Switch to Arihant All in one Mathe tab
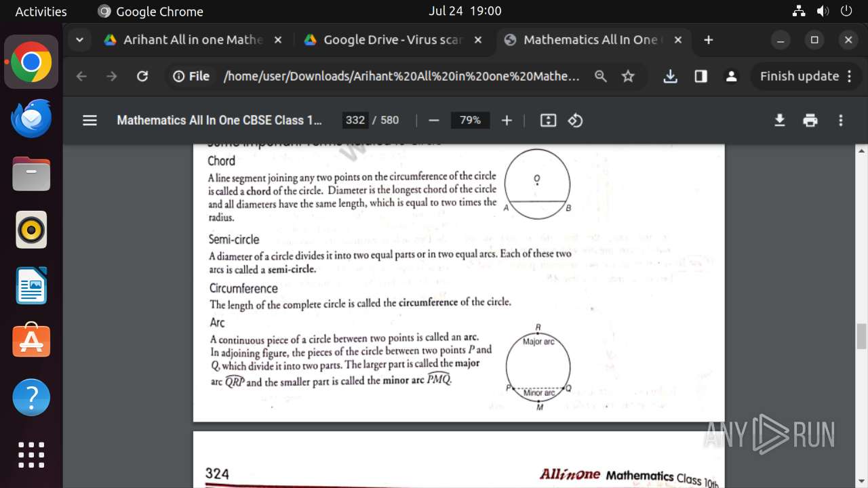868x488 pixels. pyautogui.click(x=193, y=40)
